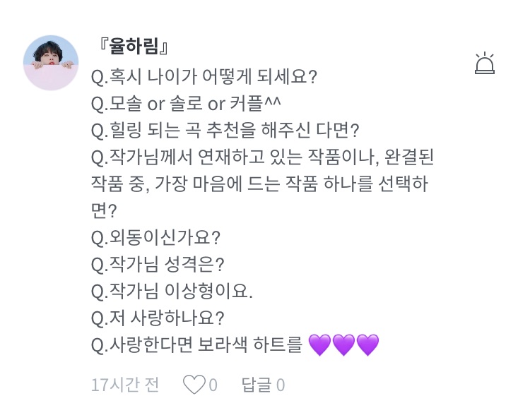Click the 작가님 성격은 question

coord(158,264)
